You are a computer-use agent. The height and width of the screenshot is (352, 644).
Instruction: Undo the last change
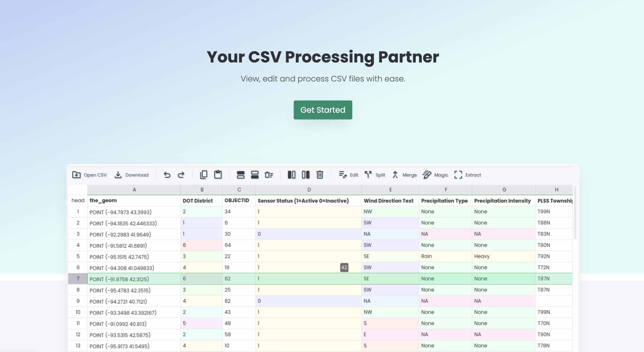(167, 175)
